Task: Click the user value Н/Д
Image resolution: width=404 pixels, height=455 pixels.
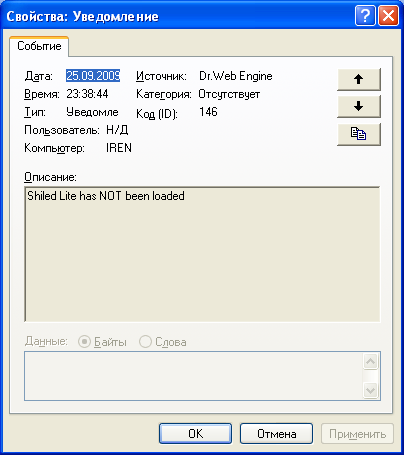Action: 117,130
